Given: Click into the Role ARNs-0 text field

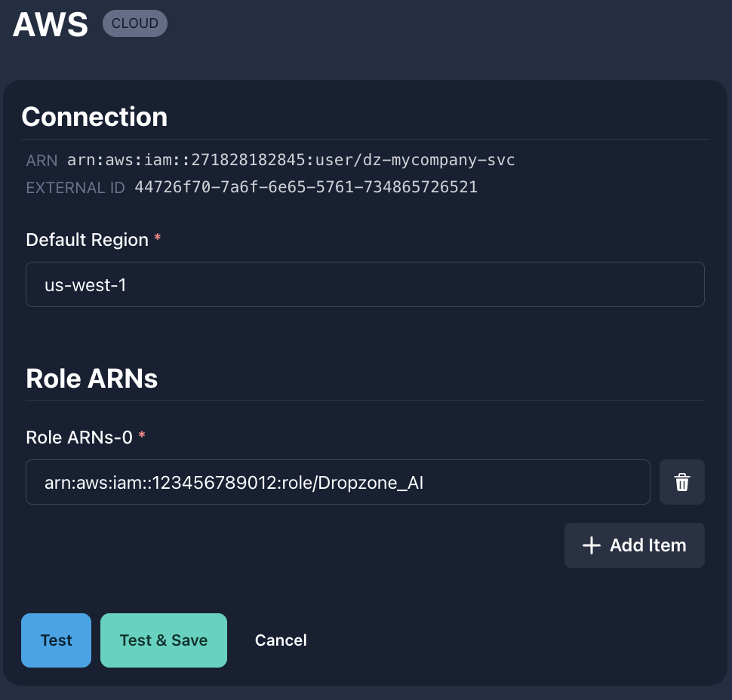Looking at the screenshot, I should click(337, 482).
